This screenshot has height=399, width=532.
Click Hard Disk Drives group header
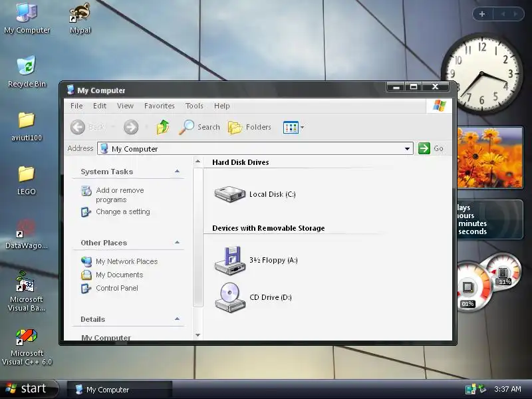tap(241, 162)
